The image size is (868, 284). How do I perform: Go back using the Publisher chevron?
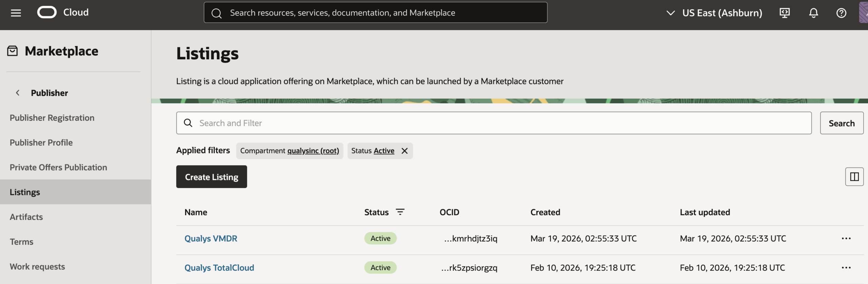pyautogui.click(x=18, y=93)
